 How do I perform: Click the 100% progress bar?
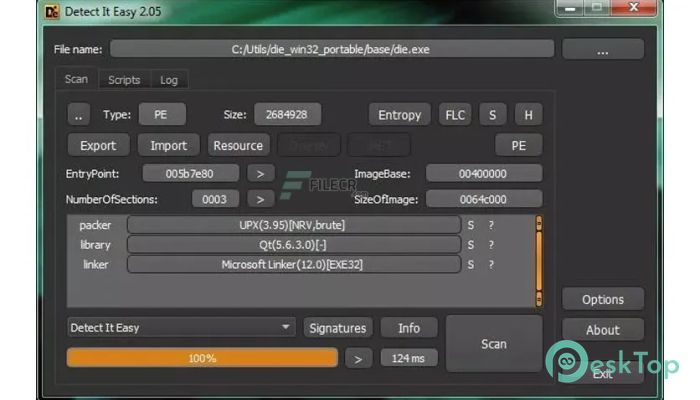(202, 358)
